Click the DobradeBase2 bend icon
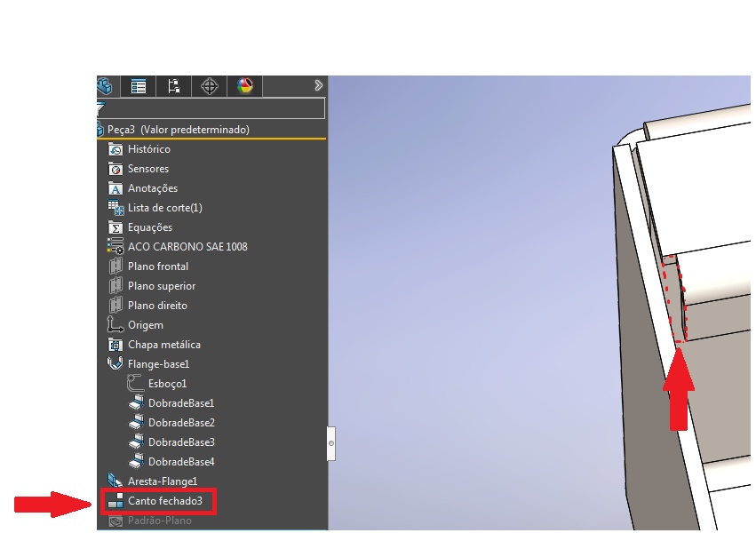This screenshot has height=533, width=756. tap(137, 423)
